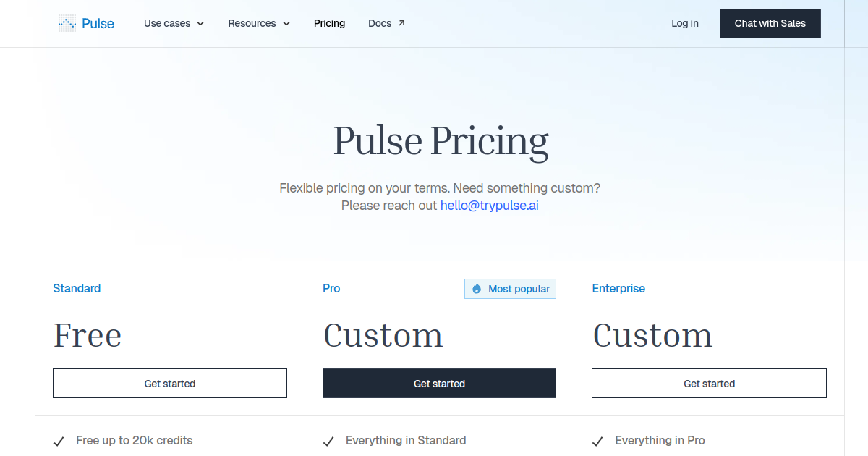Click checkmark beside Everything in Standard
The image size is (868, 456).
pos(328,441)
